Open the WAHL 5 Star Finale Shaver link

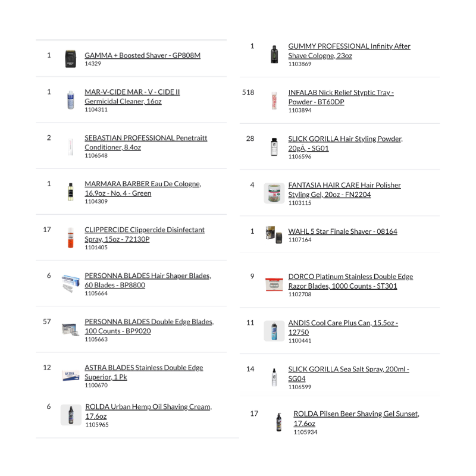(x=343, y=231)
